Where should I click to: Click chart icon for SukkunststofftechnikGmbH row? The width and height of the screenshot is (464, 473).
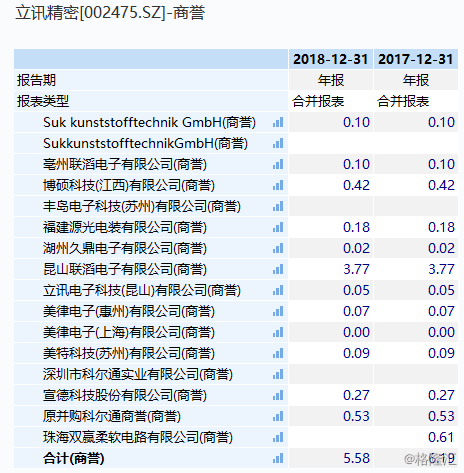[x=278, y=143]
